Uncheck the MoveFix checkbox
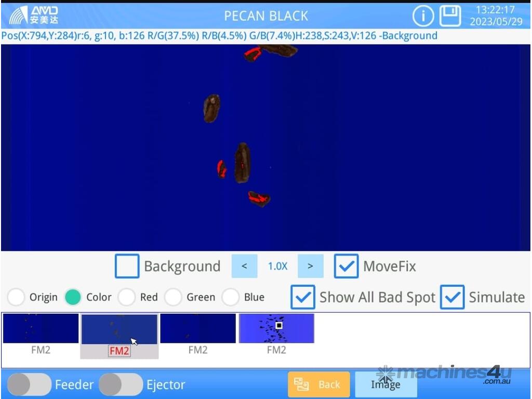The image size is (532, 399). pos(346,266)
